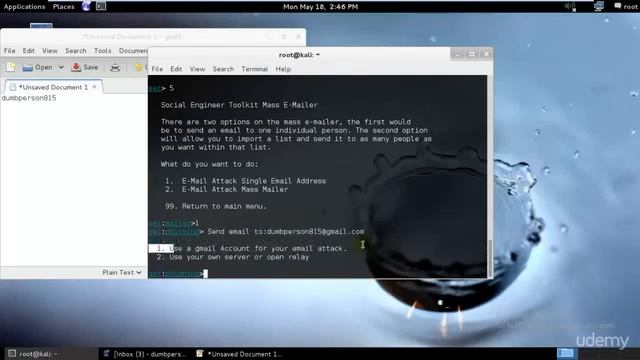Image resolution: width=640 pixels, height=360 pixels.
Task: Open terminal Help menu
Action: [283, 69]
